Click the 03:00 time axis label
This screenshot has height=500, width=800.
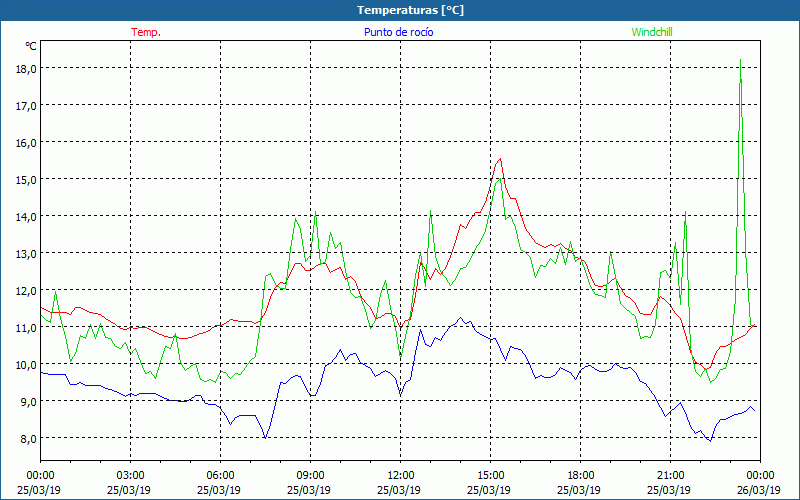coord(130,476)
